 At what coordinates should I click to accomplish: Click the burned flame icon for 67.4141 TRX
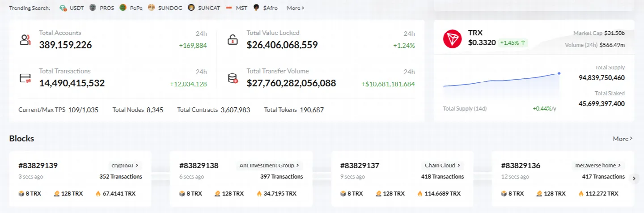click(x=98, y=194)
